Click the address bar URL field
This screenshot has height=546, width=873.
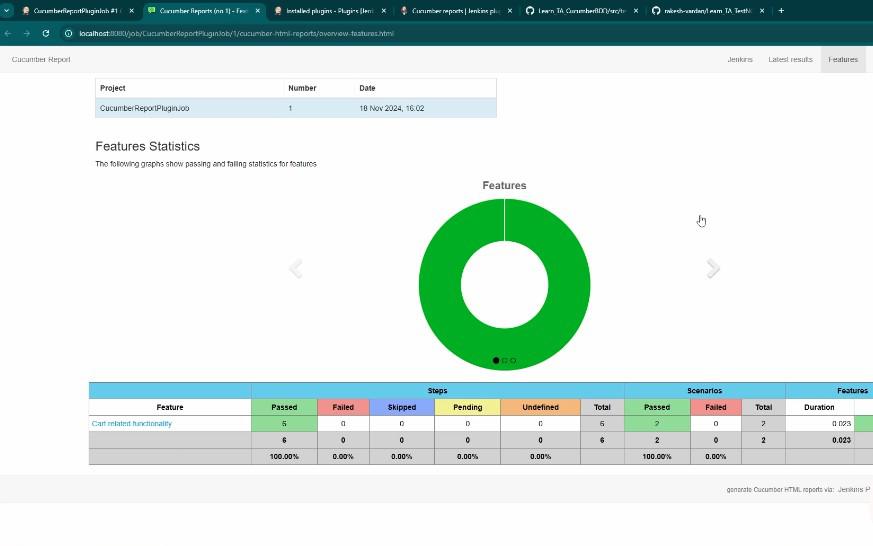coord(236,33)
